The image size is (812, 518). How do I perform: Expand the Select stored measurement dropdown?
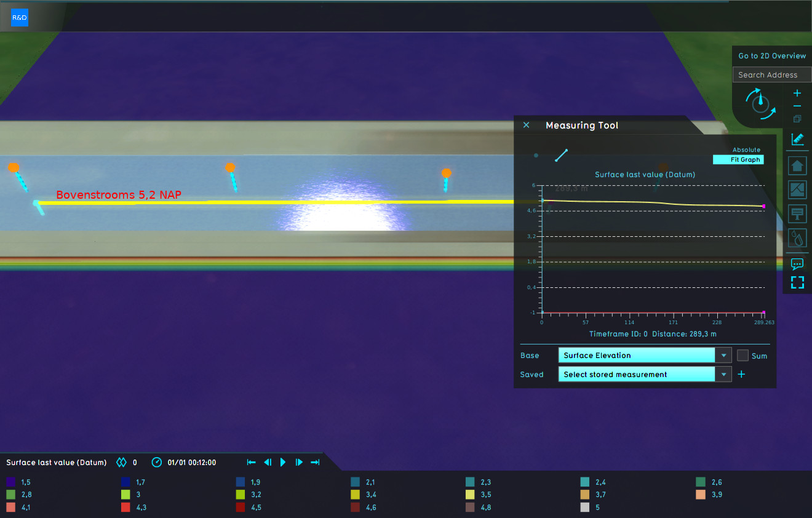(x=644, y=375)
